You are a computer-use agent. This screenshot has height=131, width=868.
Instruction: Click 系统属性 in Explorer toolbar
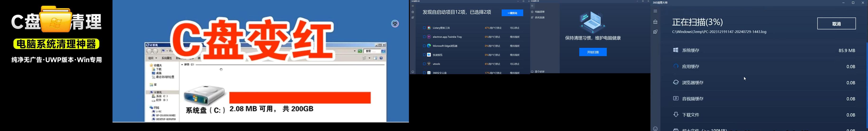pos(167,58)
